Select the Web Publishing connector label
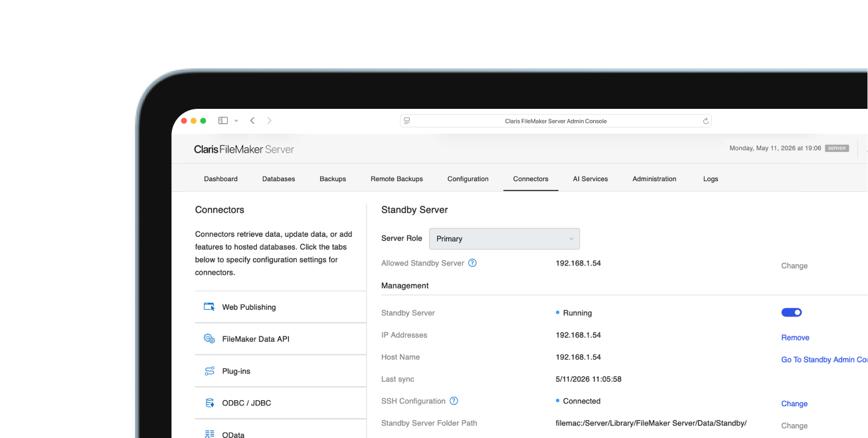868x438 pixels. point(249,307)
